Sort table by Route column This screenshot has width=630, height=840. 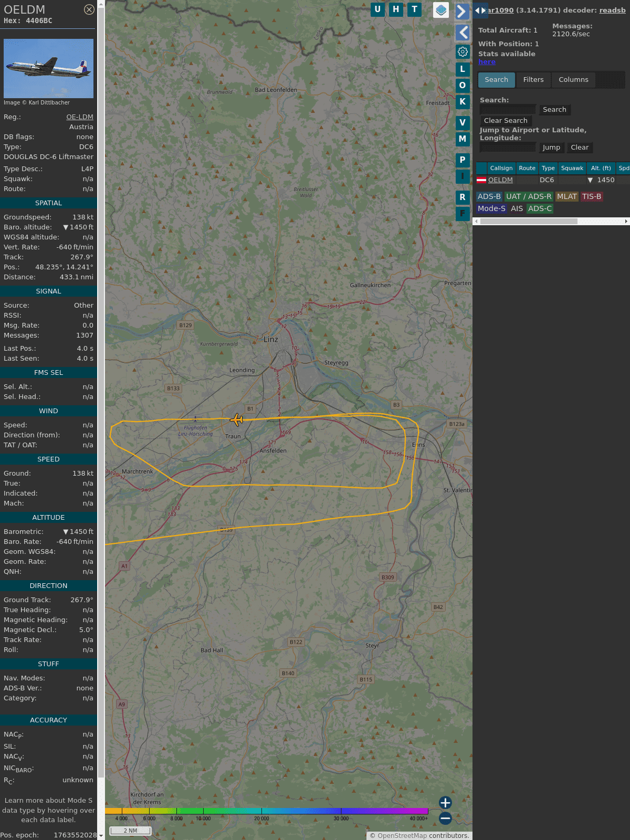coord(527,168)
